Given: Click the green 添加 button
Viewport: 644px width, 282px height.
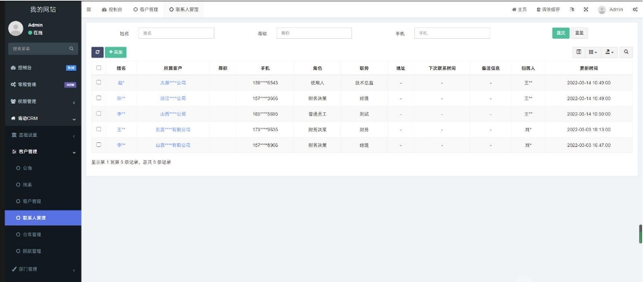Looking at the screenshot, I should 116,52.
